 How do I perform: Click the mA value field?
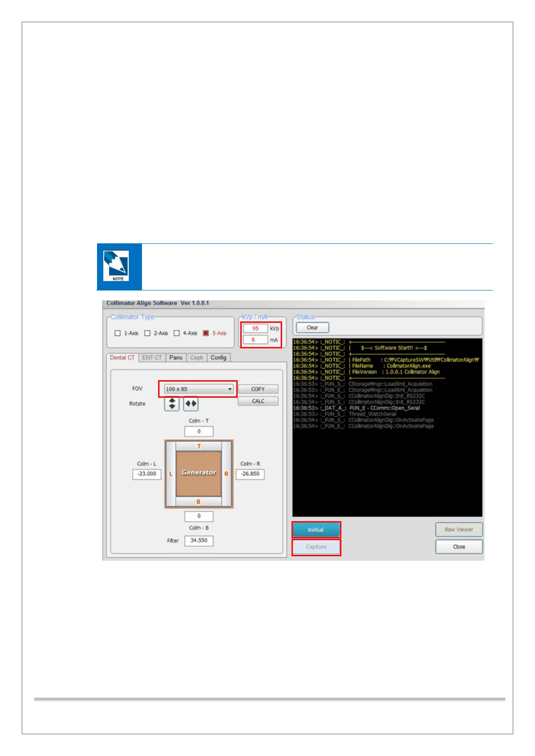pos(255,340)
